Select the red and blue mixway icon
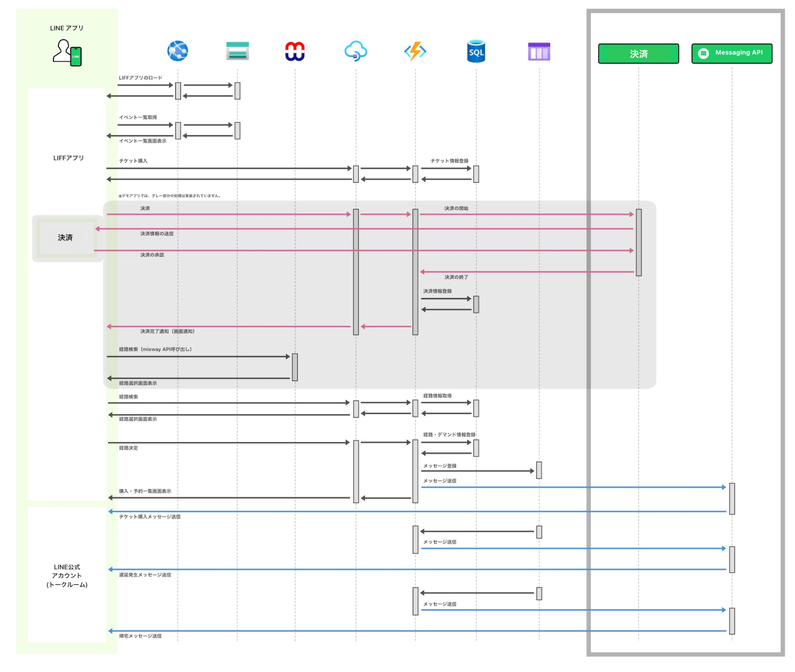The image size is (795, 672). click(295, 51)
